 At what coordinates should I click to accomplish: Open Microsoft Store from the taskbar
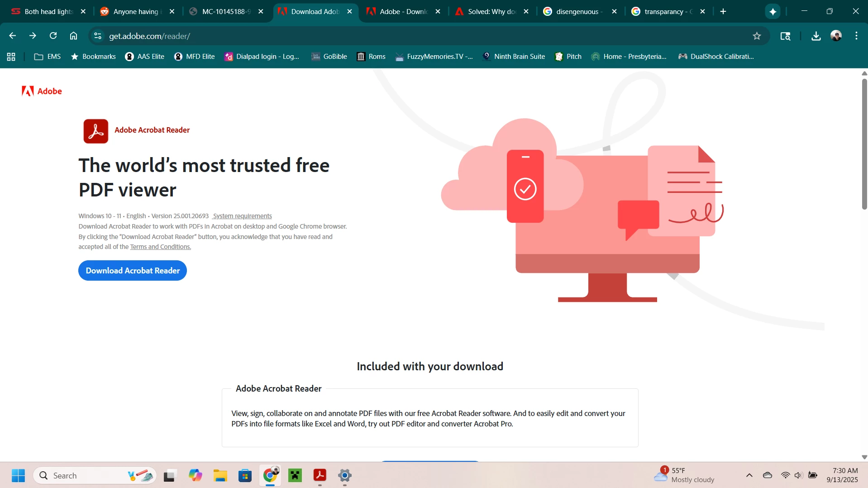(245, 475)
